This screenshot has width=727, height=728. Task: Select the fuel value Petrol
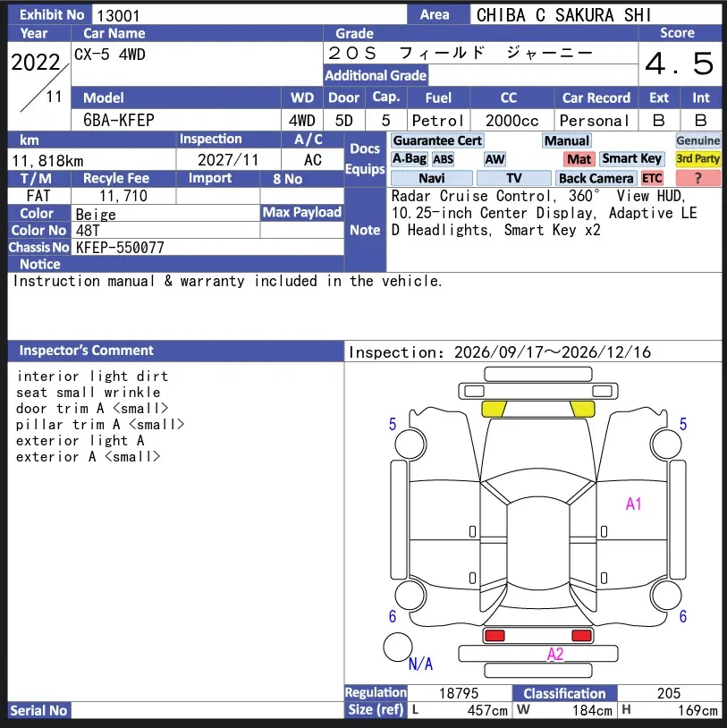pyautogui.click(x=438, y=121)
